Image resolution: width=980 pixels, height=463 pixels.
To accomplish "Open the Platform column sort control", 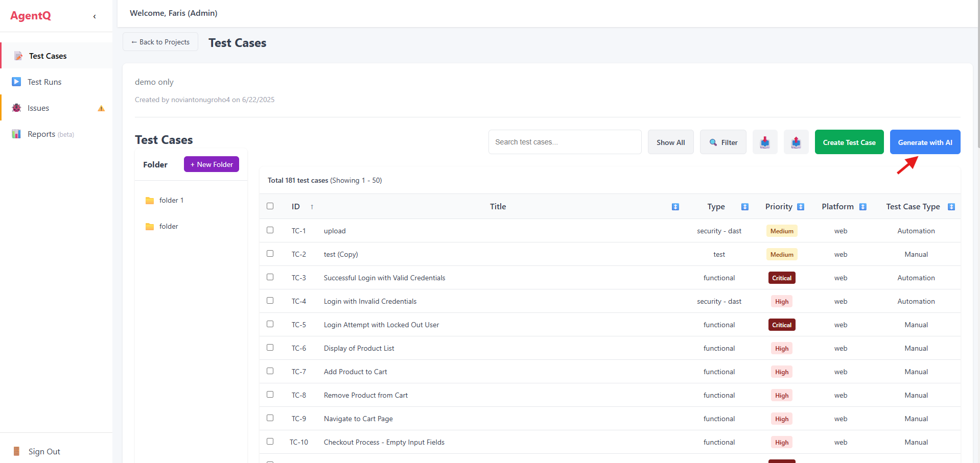I will (863, 207).
